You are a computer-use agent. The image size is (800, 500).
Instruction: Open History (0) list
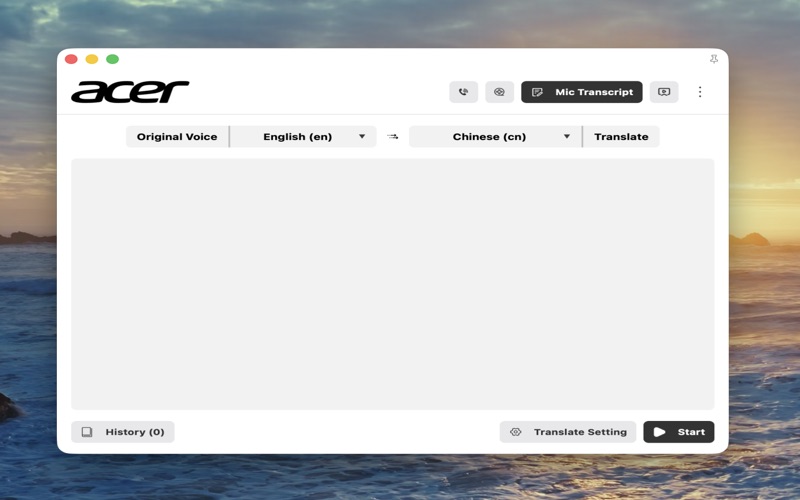pos(122,432)
